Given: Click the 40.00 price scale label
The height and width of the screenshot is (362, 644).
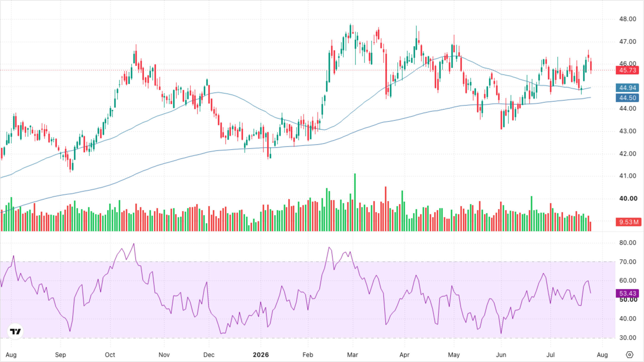Looking at the screenshot, I should tap(628, 198).
